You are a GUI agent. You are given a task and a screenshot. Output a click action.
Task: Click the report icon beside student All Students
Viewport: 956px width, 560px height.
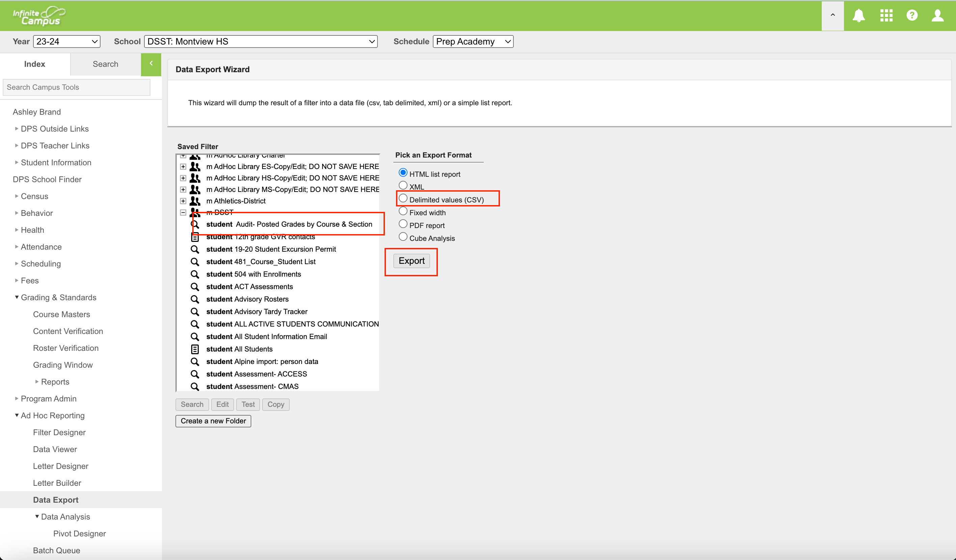(195, 349)
